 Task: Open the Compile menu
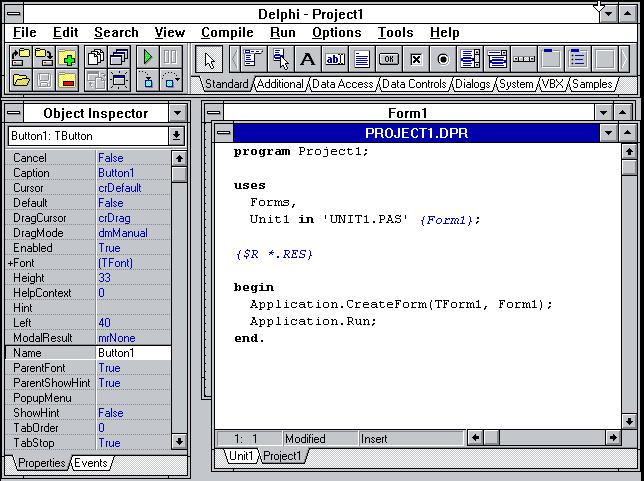tap(226, 32)
